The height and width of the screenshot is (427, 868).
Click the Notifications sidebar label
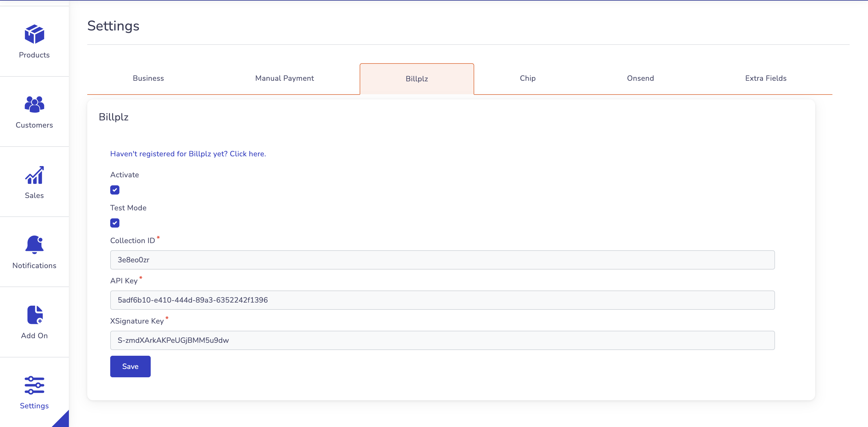(x=34, y=266)
